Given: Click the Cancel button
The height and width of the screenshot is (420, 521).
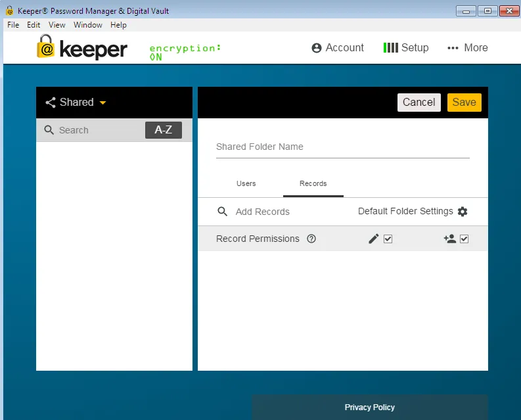Looking at the screenshot, I should click(x=419, y=103).
